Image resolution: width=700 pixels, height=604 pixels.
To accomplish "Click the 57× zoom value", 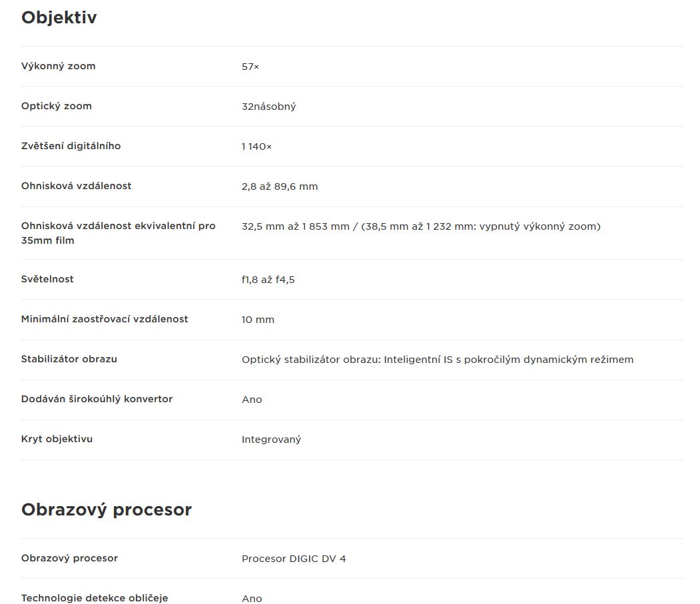I will pos(250,67).
